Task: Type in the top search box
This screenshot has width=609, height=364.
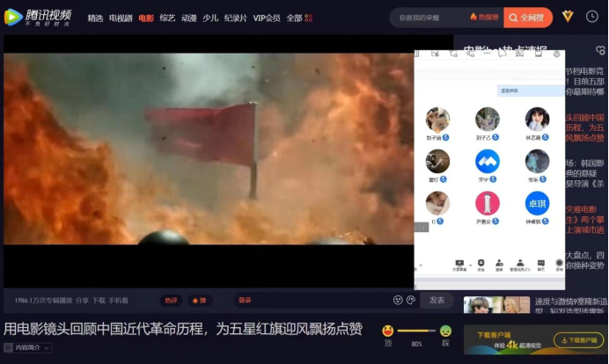Action: tap(431, 17)
